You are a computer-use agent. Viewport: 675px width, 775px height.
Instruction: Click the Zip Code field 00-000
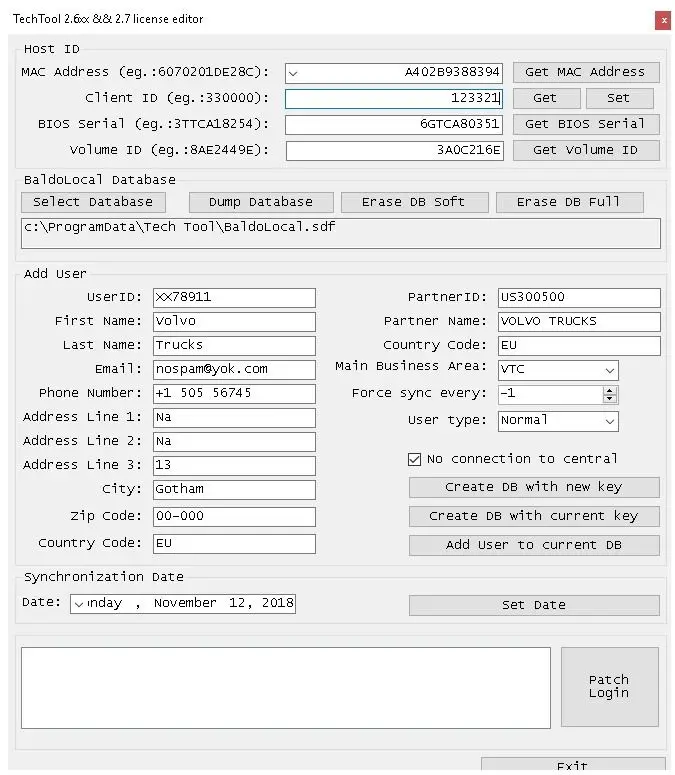(234, 517)
